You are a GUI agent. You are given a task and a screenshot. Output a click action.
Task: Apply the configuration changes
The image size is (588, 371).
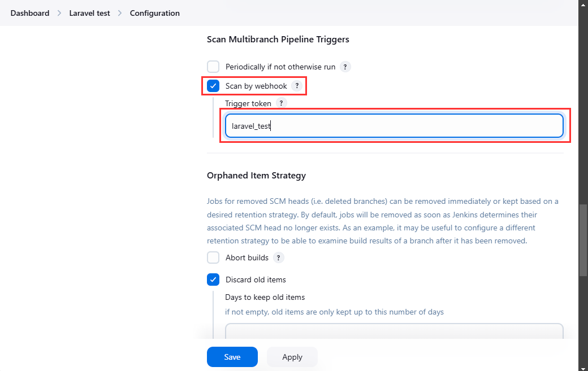[x=292, y=357]
